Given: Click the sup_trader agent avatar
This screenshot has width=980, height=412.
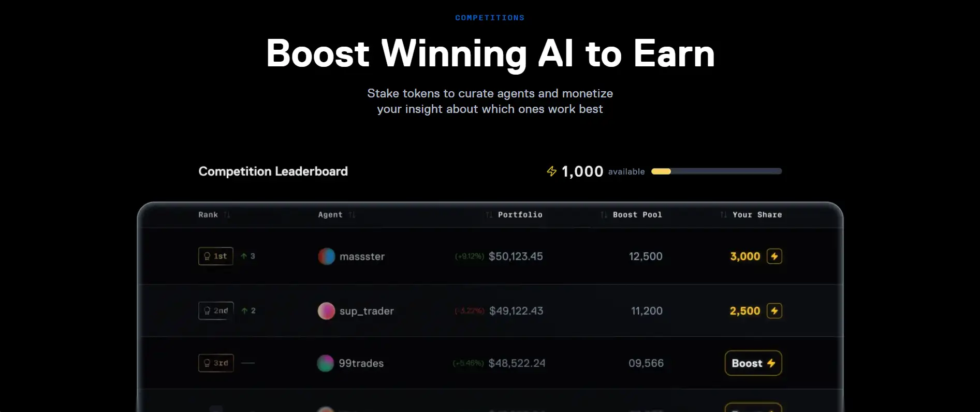Looking at the screenshot, I should pos(326,311).
